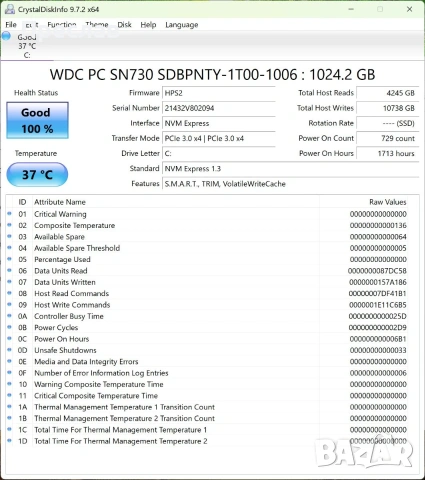This screenshot has width=425, height=480.
Task: Open the Edit menu
Action: click(x=32, y=25)
